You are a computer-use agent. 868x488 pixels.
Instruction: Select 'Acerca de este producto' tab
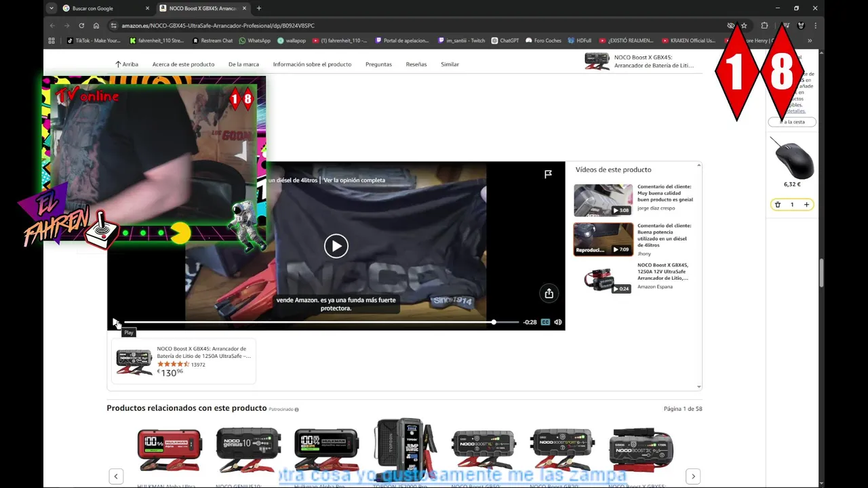(x=183, y=64)
